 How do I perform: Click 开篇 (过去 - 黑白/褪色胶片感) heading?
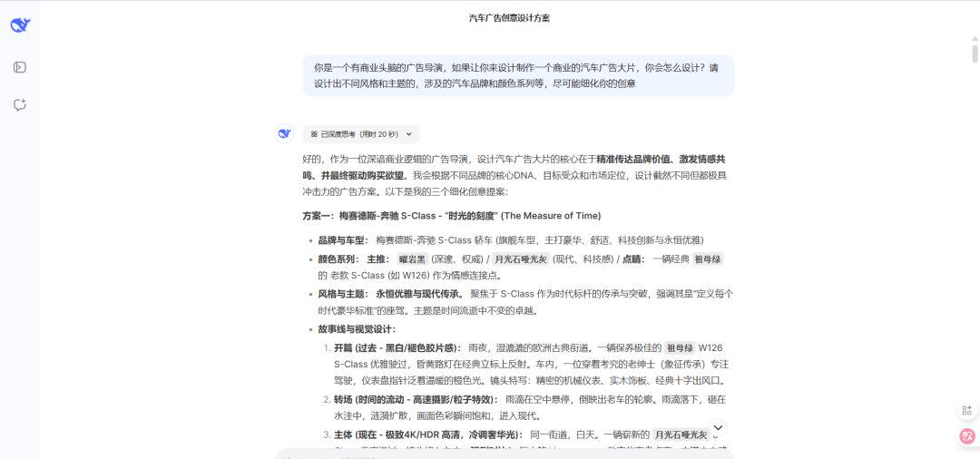397,347
